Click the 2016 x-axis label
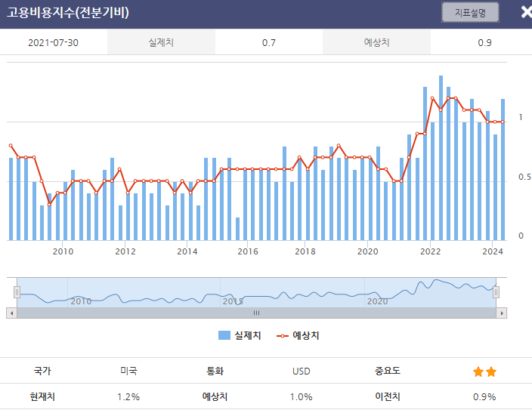 point(248,251)
